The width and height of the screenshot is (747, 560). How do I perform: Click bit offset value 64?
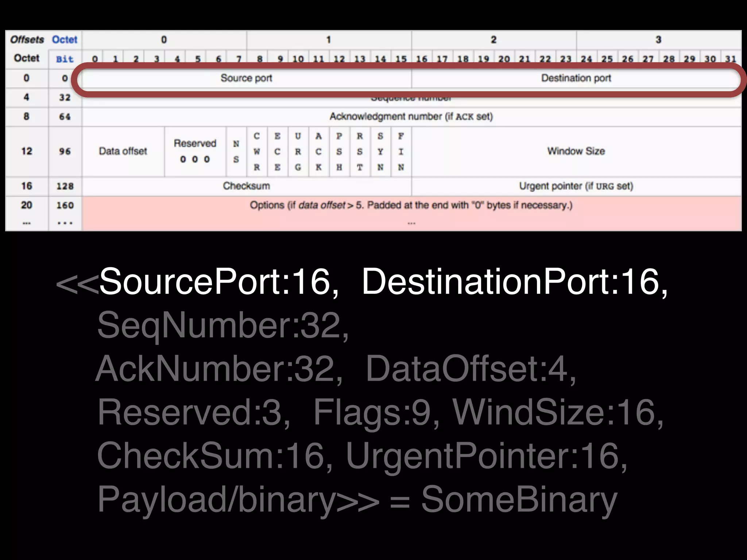65,117
